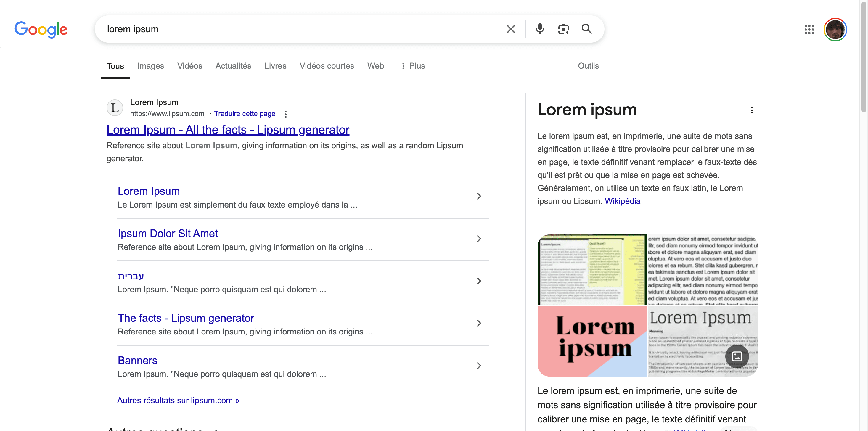Image resolution: width=868 pixels, height=431 pixels.
Task: Switch to the Livres tab
Action: tap(275, 66)
